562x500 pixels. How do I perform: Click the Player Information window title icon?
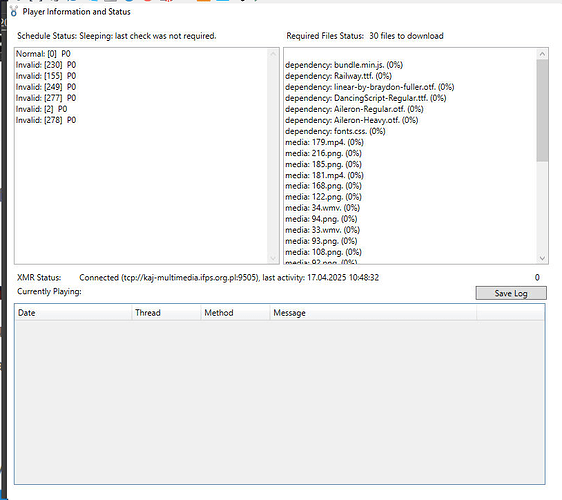coord(14,11)
